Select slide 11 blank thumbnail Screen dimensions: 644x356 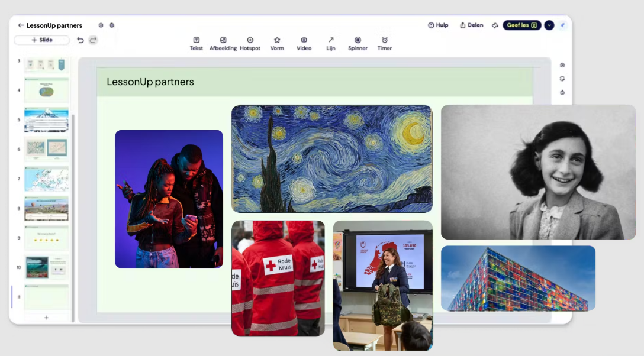pyautogui.click(x=46, y=297)
